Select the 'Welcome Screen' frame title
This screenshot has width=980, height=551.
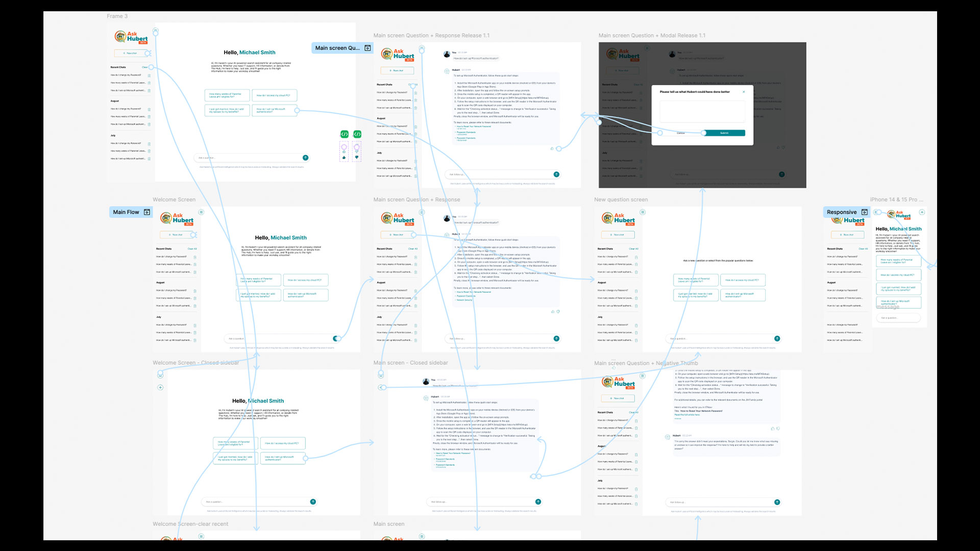tap(174, 199)
